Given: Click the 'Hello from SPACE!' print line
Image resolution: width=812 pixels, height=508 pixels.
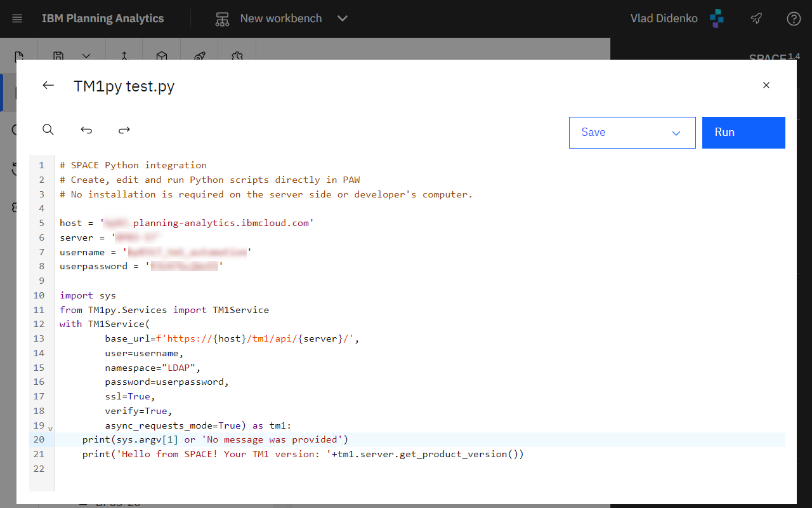Looking at the screenshot, I should click(303, 454).
